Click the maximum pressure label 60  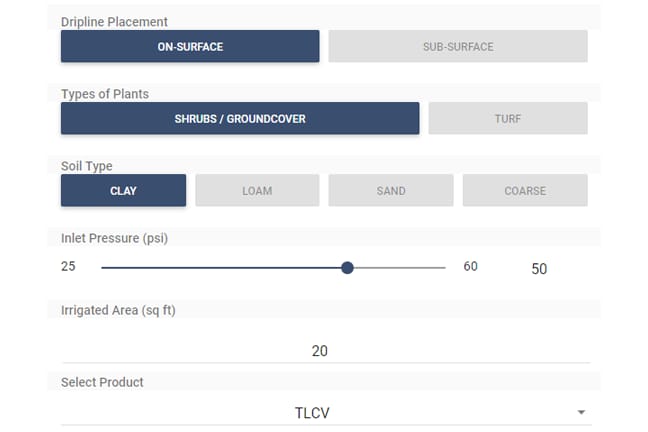tap(470, 267)
